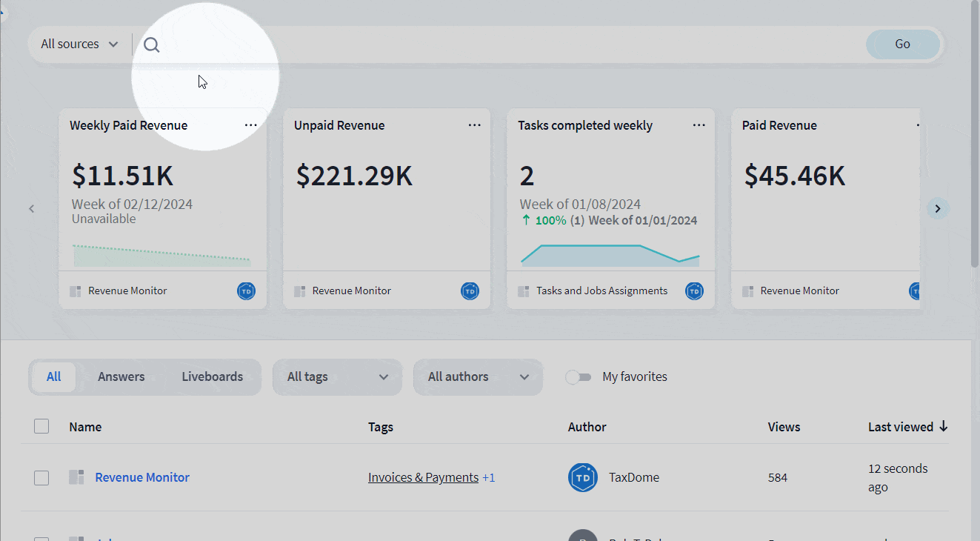This screenshot has width=980, height=541.
Task: Open Unpaid Revenue card three-dot menu
Action: click(475, 125)
